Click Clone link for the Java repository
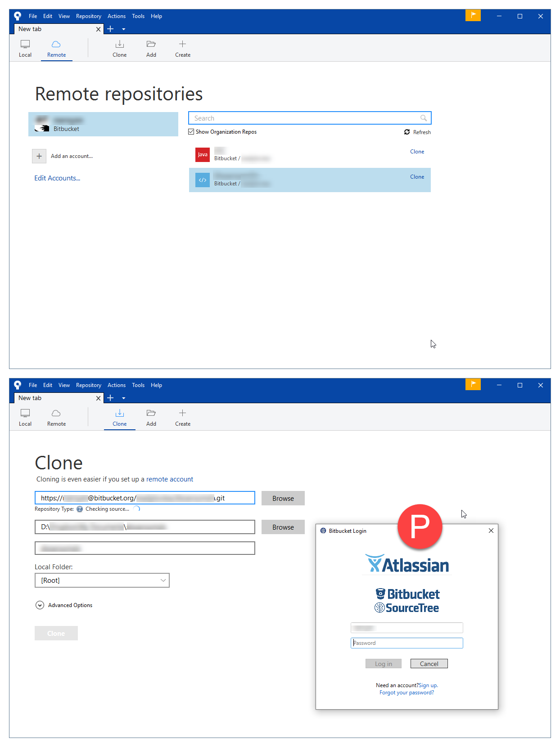The height and width of the screenshot is (747, 560). [417, 152]
